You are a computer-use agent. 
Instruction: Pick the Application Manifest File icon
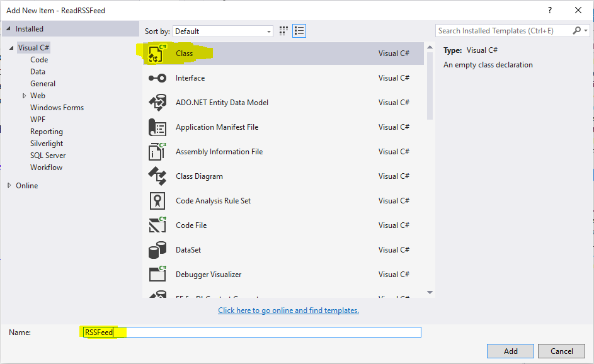157,127
